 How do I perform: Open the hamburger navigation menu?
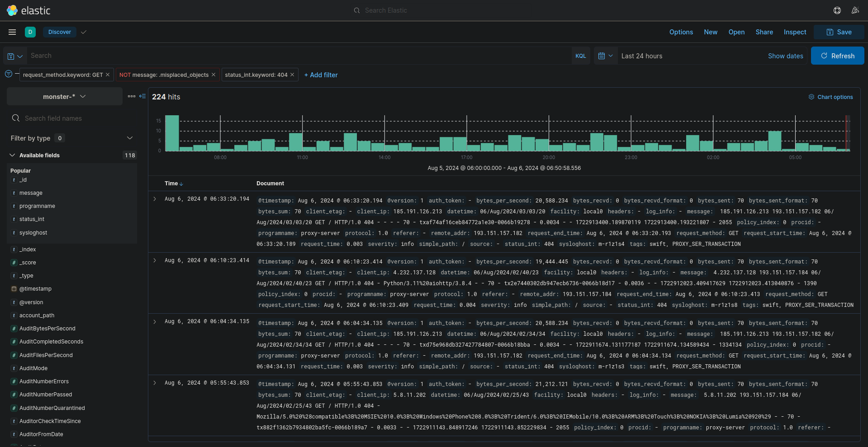(x=12, y=32)
